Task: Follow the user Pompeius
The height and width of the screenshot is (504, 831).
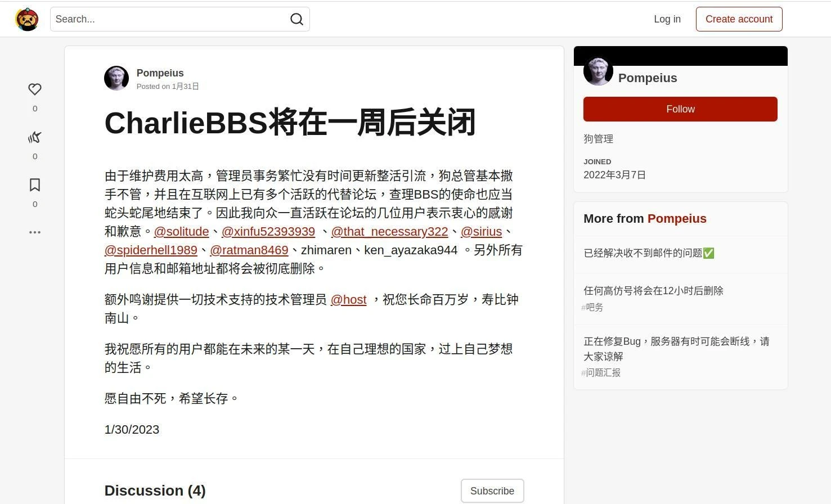Action: 680,109
